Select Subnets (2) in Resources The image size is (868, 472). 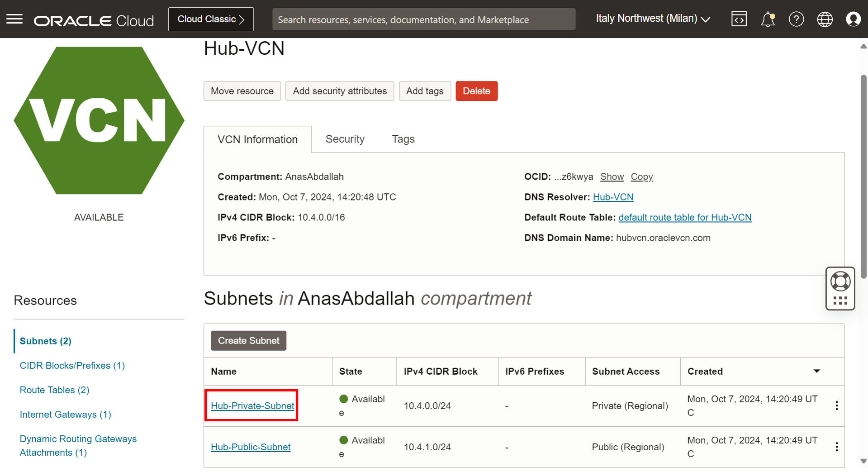[46, 341]
